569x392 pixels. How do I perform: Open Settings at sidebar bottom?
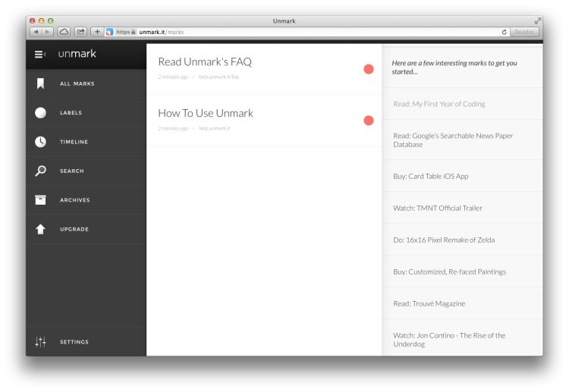click(x=74, y=342)
